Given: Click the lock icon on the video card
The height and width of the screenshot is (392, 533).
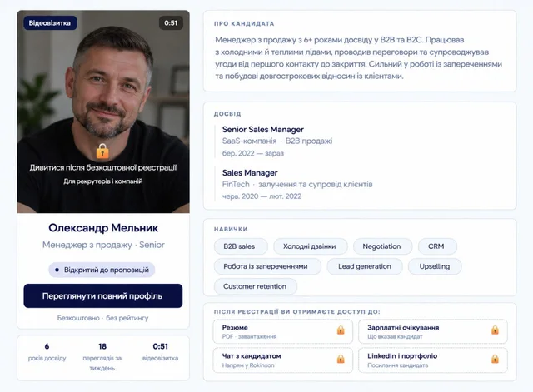Looking at the screenshot, I should point(102,151).
